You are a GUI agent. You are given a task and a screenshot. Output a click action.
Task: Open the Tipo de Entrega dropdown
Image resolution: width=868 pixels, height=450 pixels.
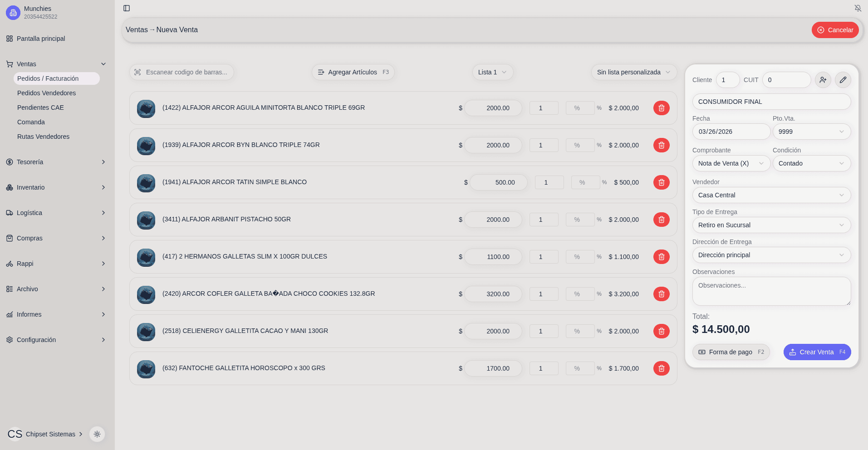pos(771,225)
